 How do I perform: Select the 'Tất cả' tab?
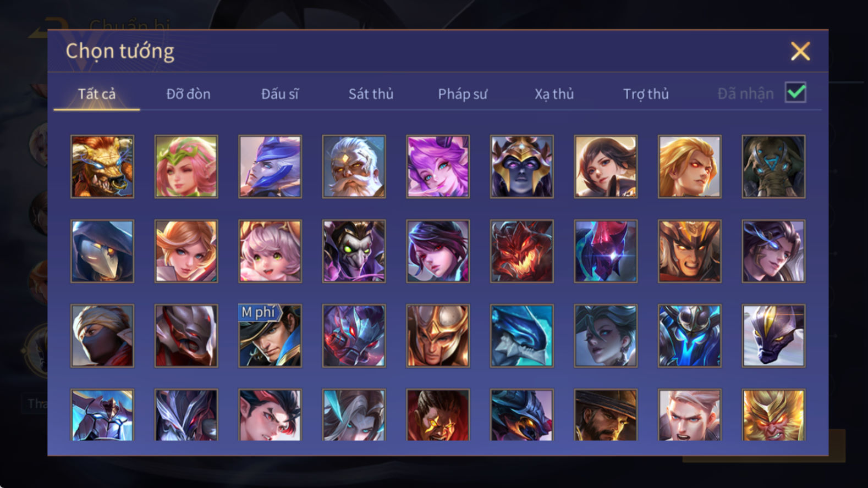97,94
